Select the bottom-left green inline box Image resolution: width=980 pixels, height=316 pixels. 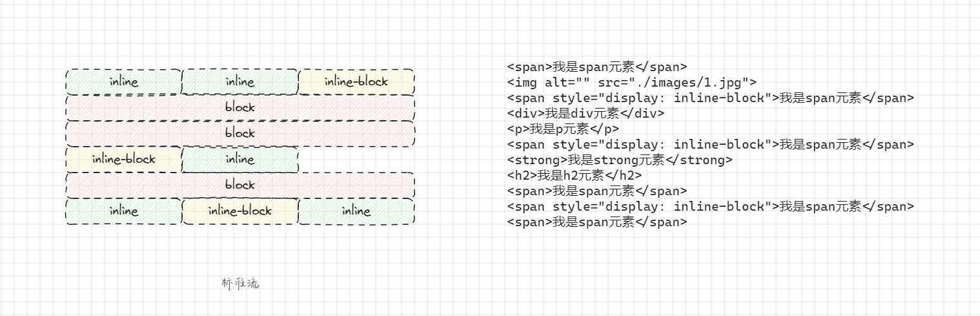click(123, 211)
